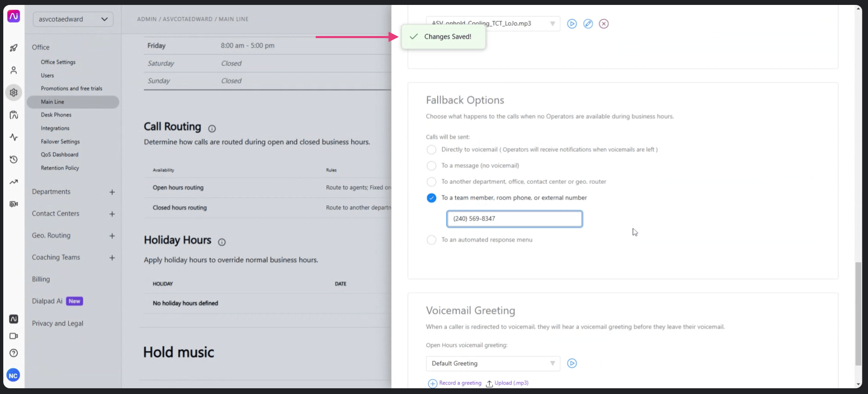Select Main Line in the sidebar
Image resolution: width=868 pixels, height=394 pixels.
point(73,102)
